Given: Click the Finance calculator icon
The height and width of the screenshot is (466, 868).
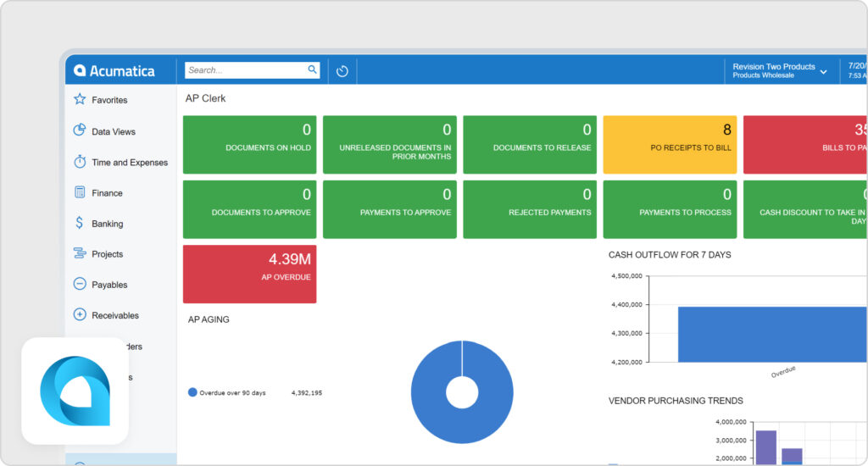Looking at the screenshot, I should pos(80,192).
